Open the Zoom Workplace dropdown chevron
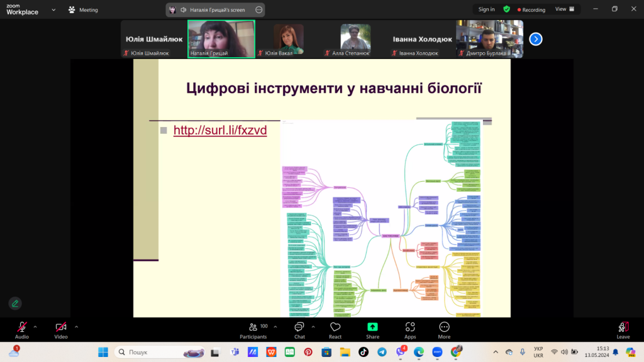The width and height of the screenshot is (644, 362). point(53,10)
